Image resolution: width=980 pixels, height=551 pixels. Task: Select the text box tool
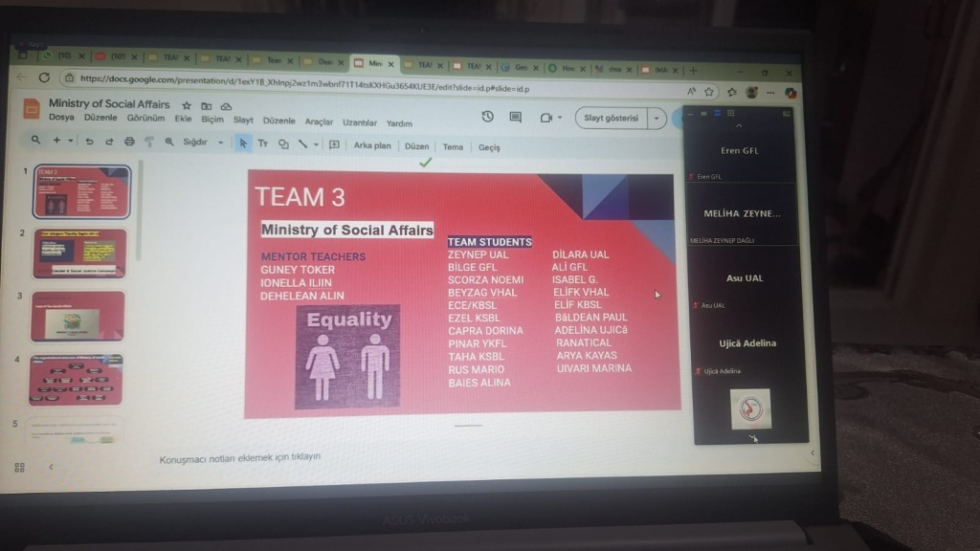pos(262,143)
